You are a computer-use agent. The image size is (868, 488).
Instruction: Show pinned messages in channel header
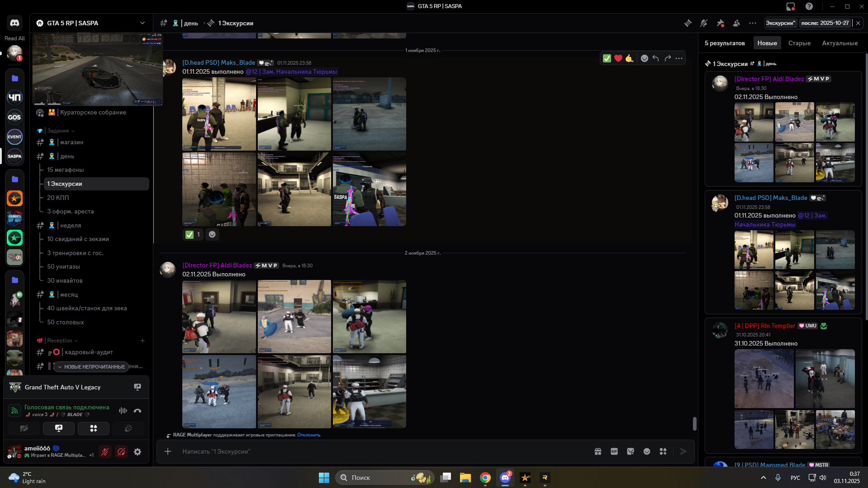(x=720, y=23)
